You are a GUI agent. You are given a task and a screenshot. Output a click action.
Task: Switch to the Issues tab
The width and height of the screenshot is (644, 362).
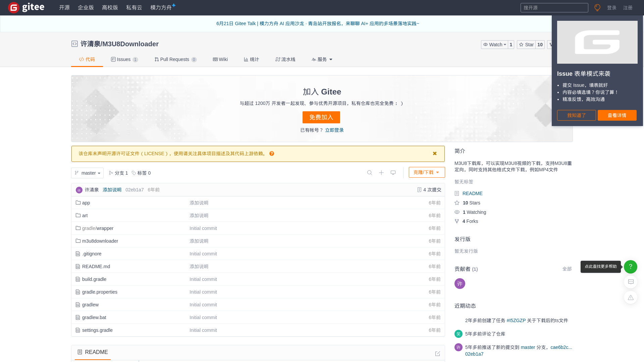point(124,59)
